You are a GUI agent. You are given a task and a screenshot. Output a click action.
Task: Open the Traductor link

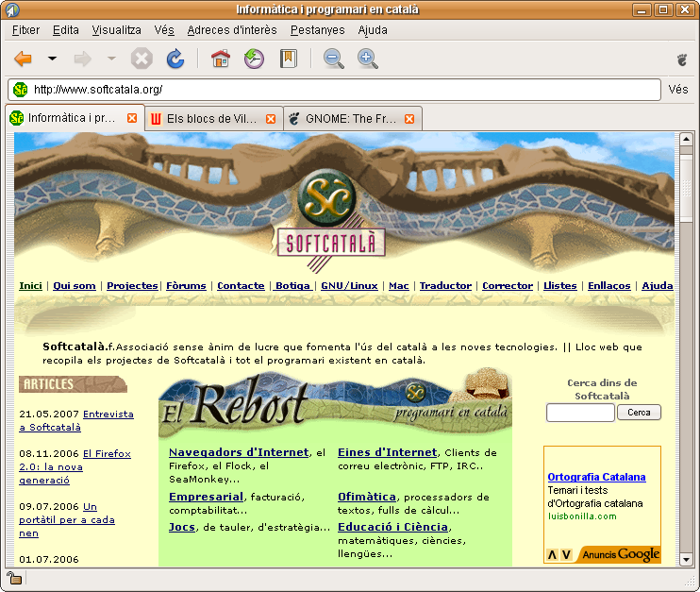click(445, 285)
